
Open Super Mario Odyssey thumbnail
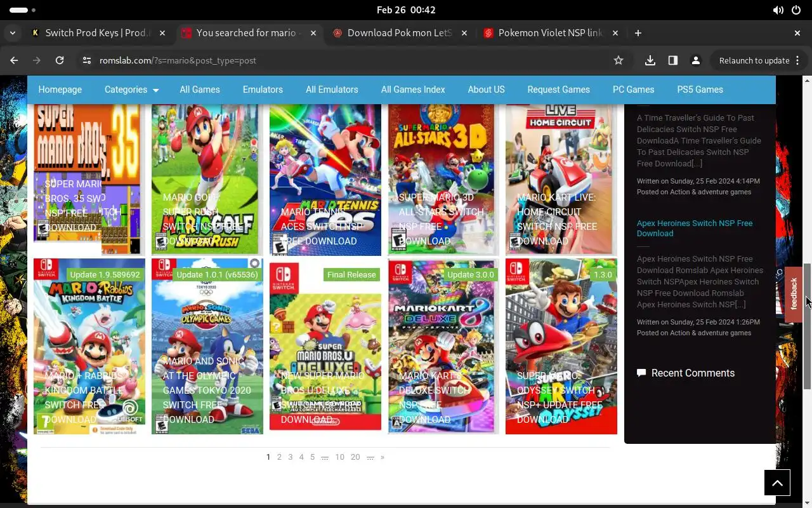tap(561, 346)
